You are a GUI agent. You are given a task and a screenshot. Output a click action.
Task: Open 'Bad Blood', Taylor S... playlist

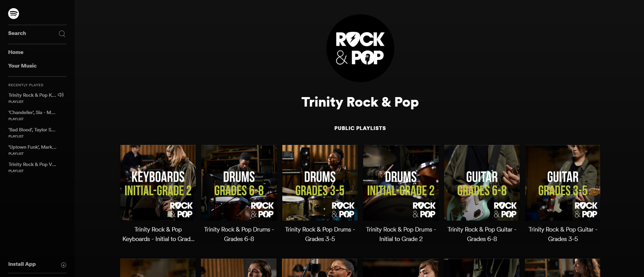32,132
